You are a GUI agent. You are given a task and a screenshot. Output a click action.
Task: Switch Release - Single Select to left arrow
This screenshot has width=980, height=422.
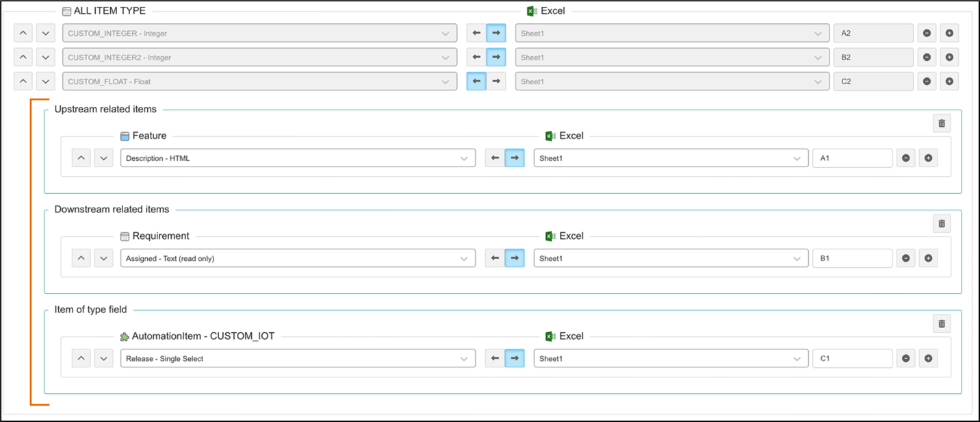(495, 358)
